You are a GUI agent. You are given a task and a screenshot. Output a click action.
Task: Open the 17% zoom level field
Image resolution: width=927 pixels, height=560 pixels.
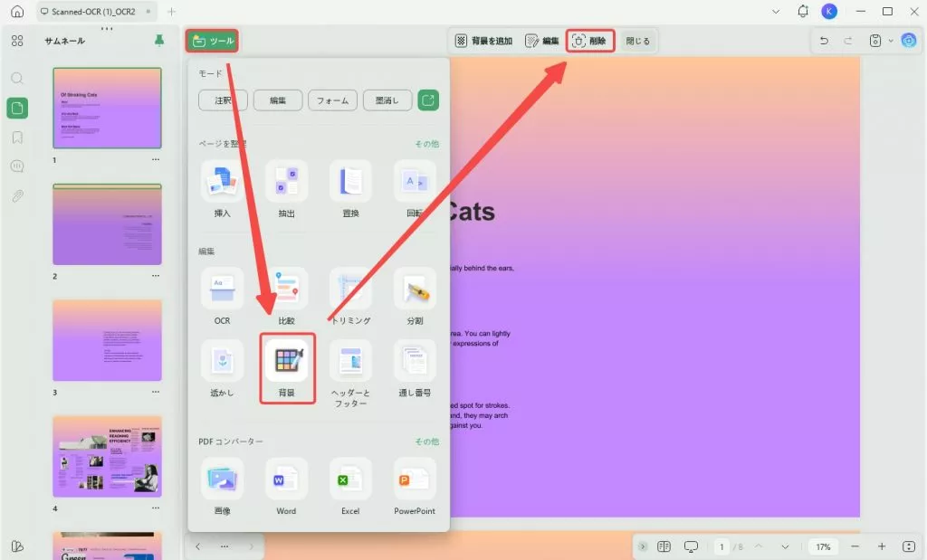(823, 547)
